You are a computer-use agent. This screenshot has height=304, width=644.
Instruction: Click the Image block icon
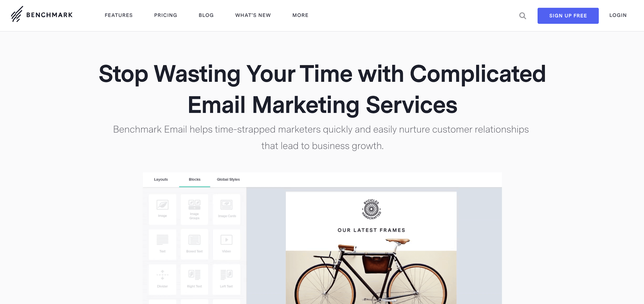click(x=162, y=209)
